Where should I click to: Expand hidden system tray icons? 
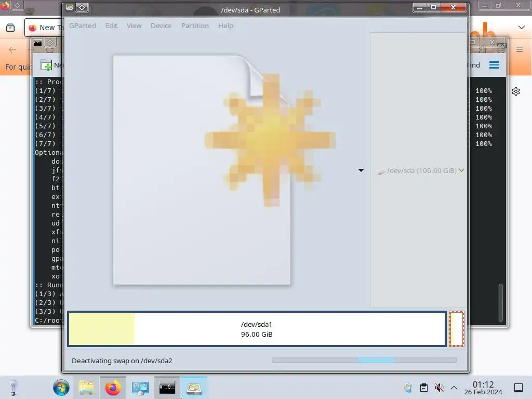point(454,388)
